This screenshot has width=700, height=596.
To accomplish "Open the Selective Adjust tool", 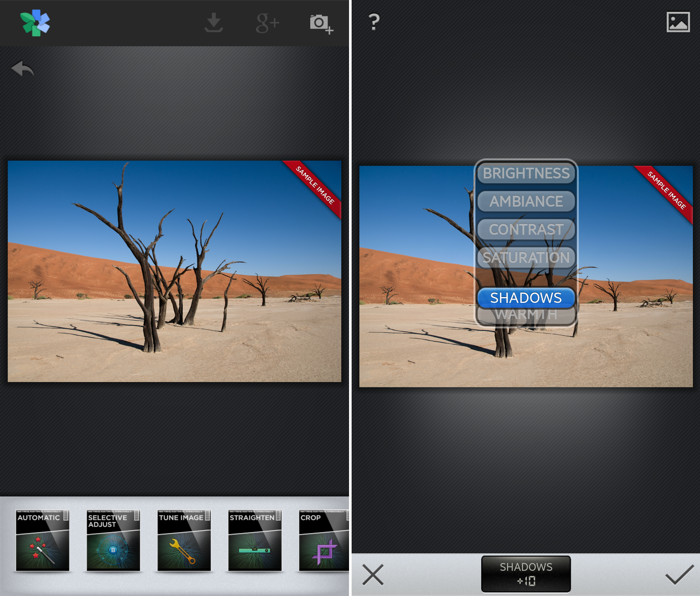I will [x=113, y=541].
